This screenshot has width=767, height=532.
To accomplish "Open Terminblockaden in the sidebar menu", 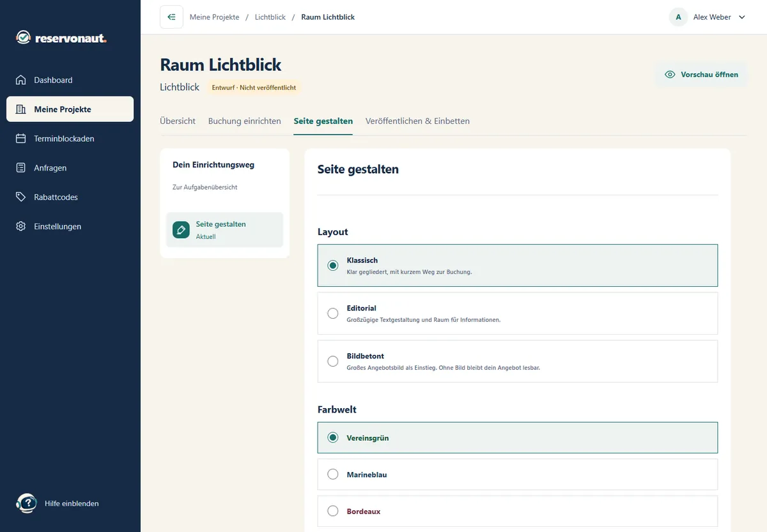I will coord(70,139).
